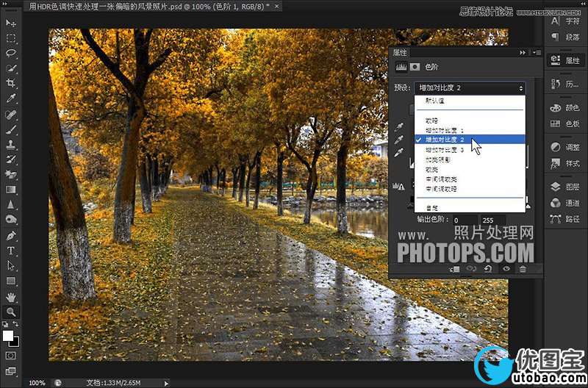Delete adjustment layer with trash icon

[x=523, y=269]
